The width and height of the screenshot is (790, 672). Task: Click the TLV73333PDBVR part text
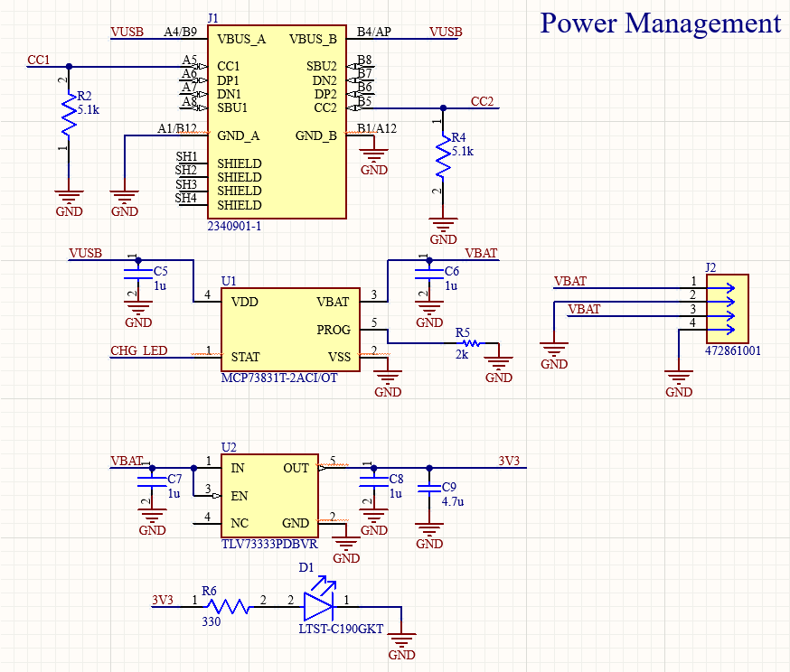[x=269, y=544]
